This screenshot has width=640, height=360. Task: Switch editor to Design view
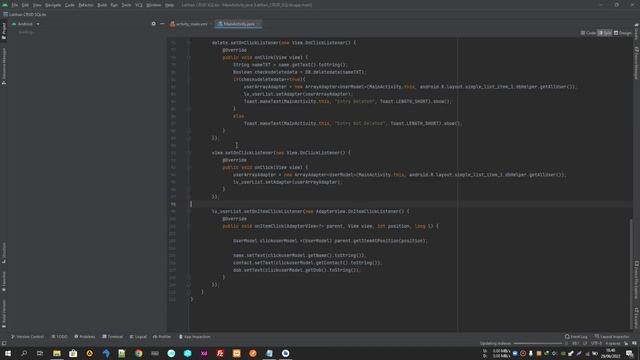622,33
